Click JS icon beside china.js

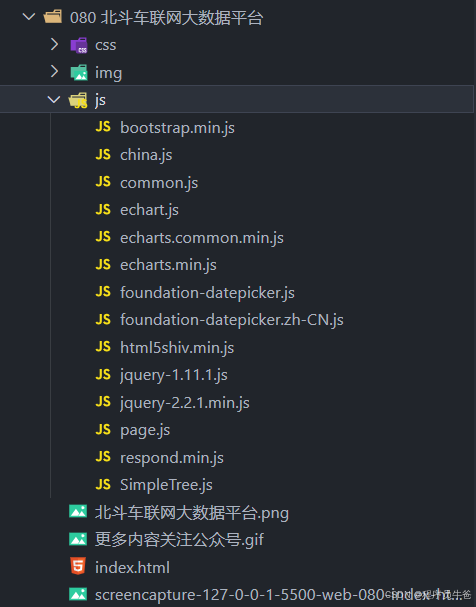coord(103,154)
